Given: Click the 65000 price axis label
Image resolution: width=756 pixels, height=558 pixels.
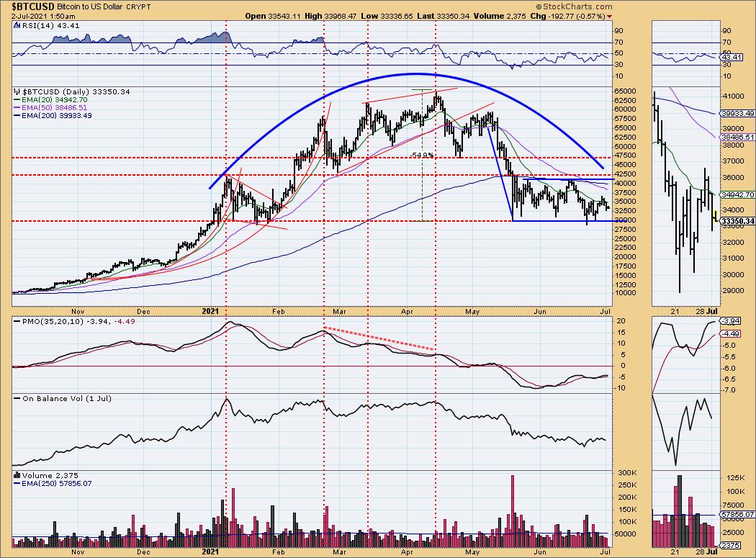Looking at the screenshot, I should [626, 91].
